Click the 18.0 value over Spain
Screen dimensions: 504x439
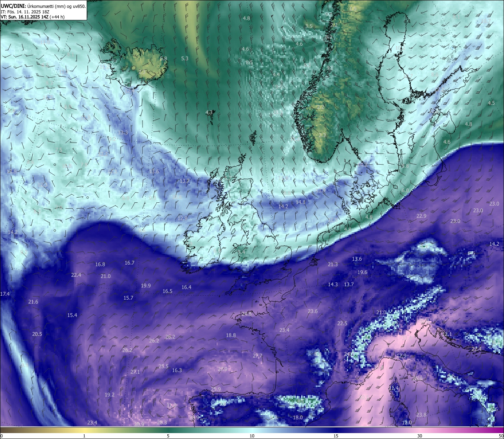pyautogui.click(x=298, y=417)
